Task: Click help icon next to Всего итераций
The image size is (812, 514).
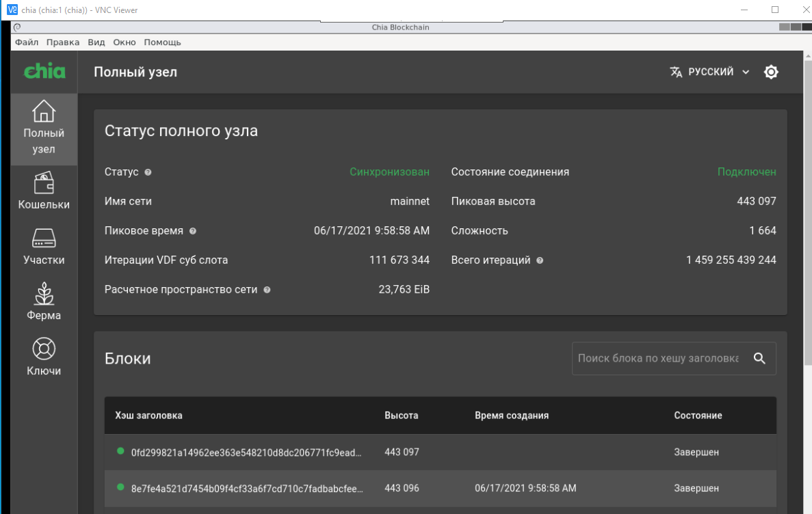Action: pos(540,260)
